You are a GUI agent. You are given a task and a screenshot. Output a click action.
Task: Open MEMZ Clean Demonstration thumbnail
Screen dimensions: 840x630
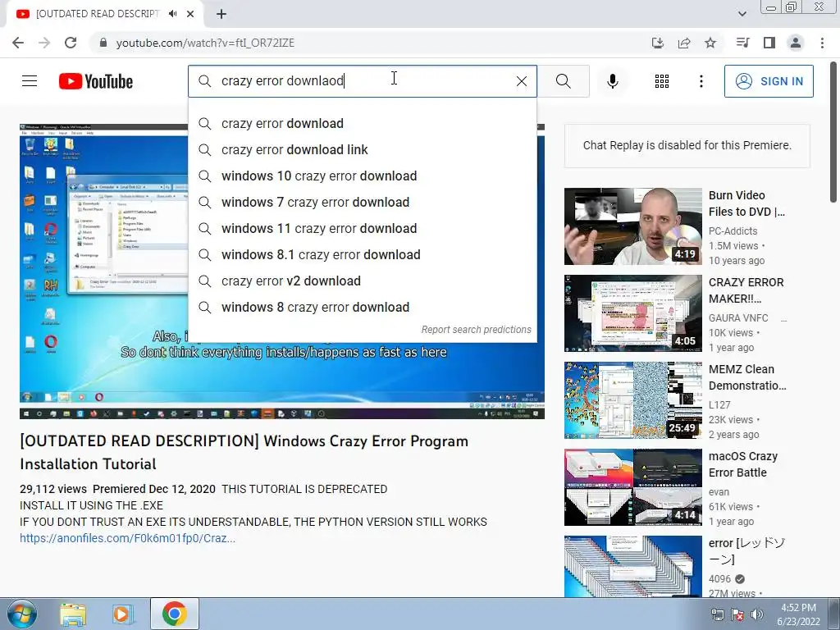(x=632, y=400)
